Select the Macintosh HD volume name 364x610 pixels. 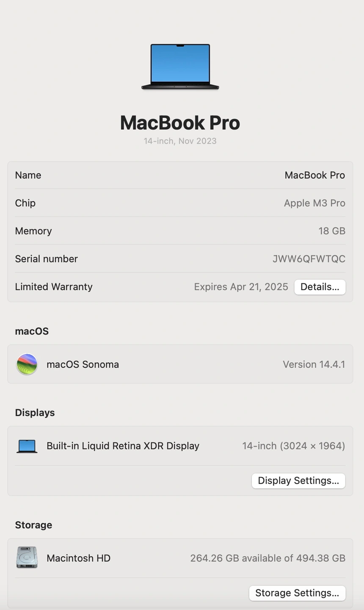click(78, 558)
